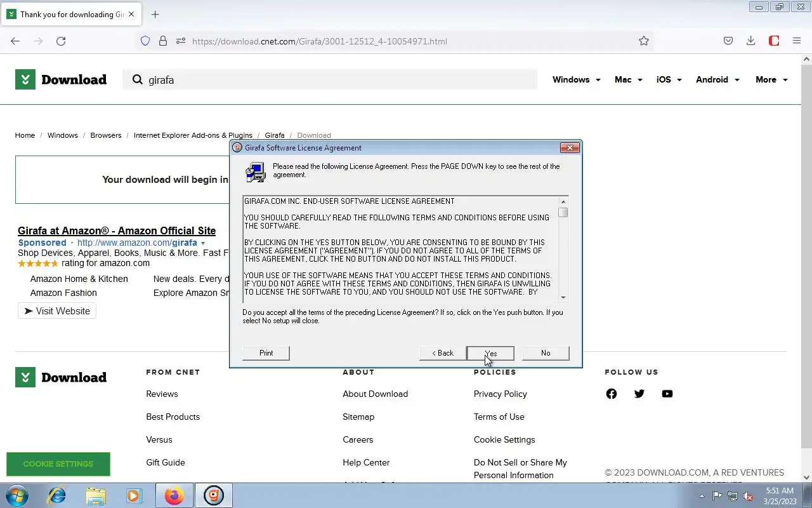
Task: Click No to decline the license
Action: (546, 353)
